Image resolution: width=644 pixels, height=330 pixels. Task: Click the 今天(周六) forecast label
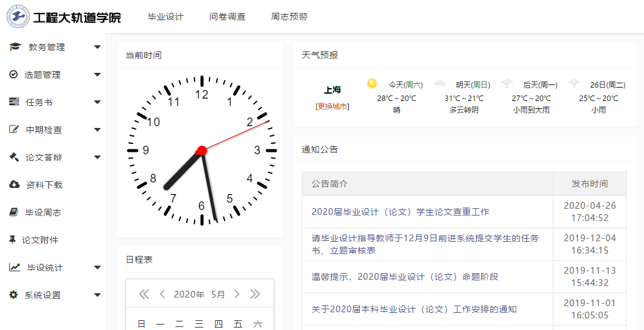click(406, 85)
